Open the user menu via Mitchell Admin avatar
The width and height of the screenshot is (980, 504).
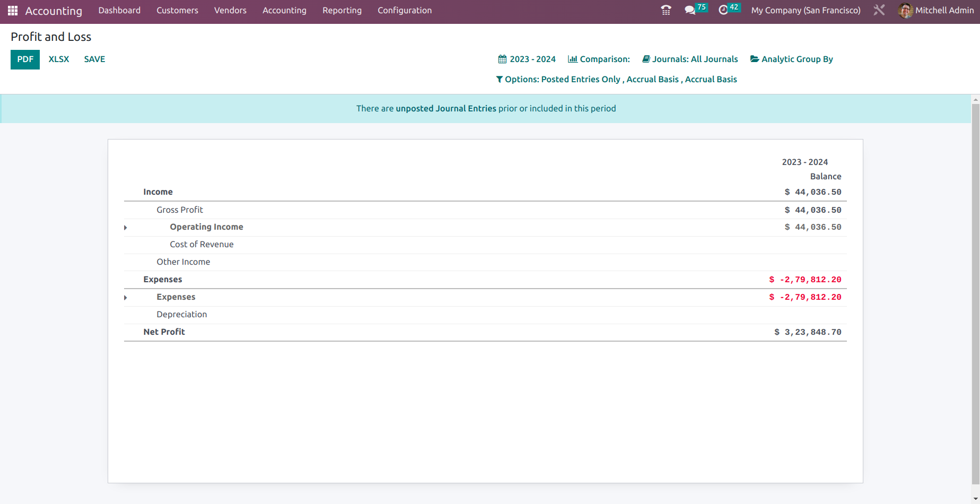click(x=905, y=11)
